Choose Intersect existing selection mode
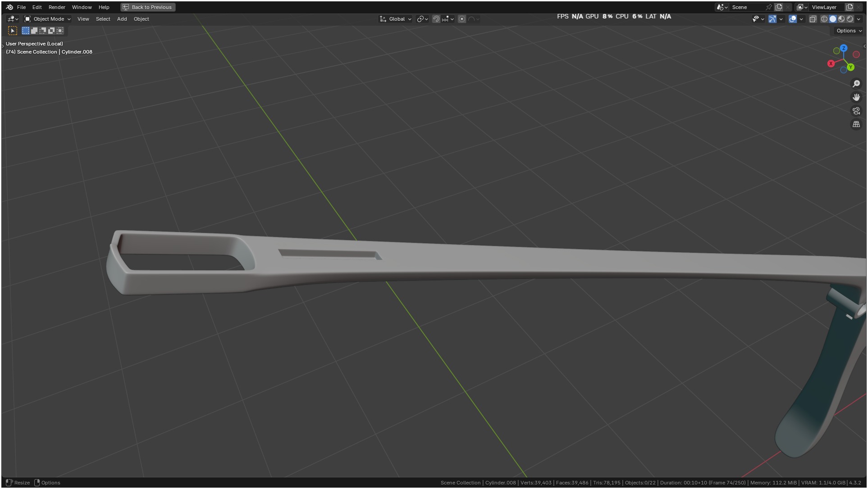The height and width of the screenshot is (489, 868). (60, 31)
